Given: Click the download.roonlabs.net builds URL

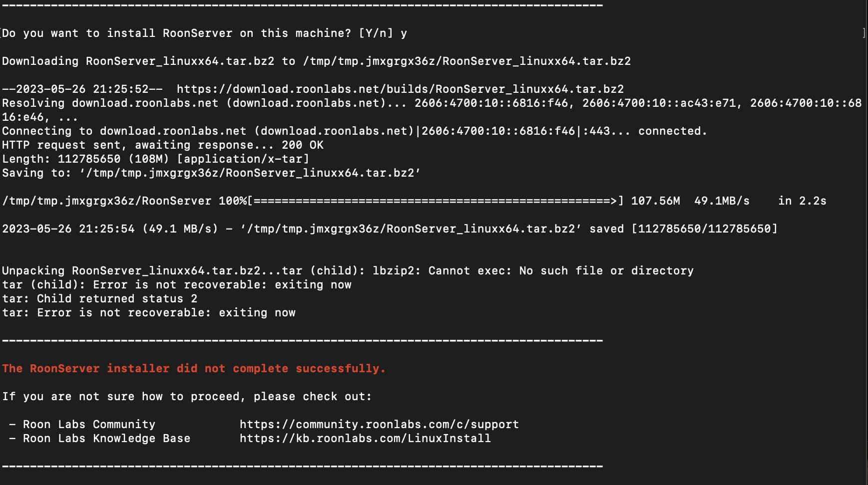Looking at the screenshot, I should tap(400, 89).
